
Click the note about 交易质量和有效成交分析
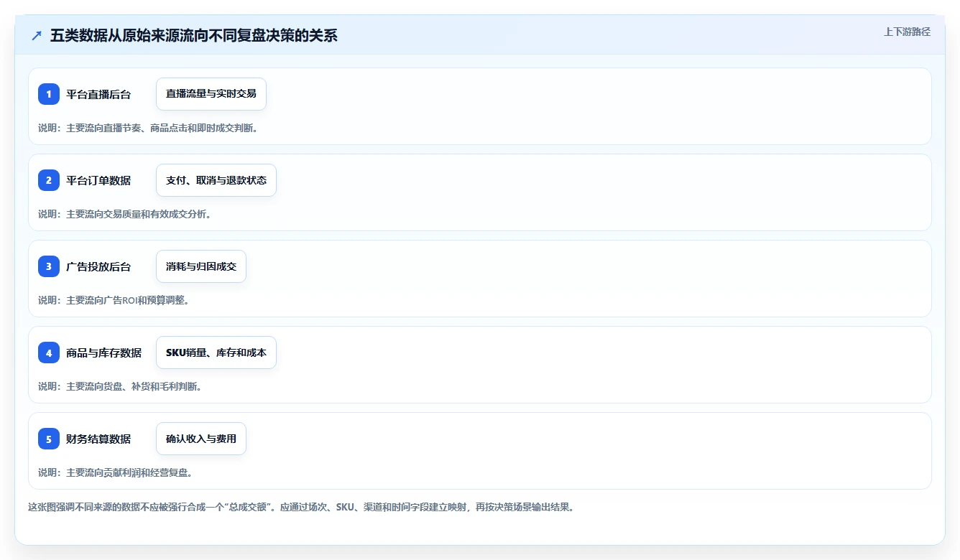[124, 214]
